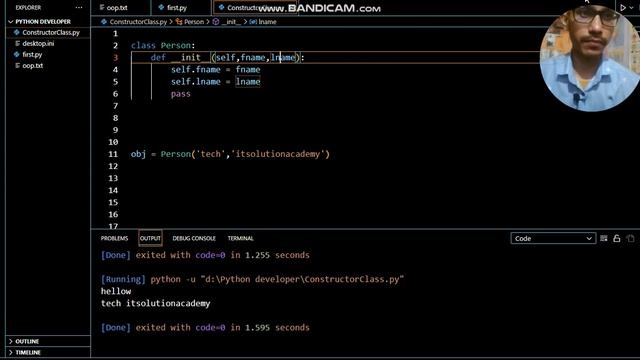Open run options dropdown arrow beside play

(631, 8)
